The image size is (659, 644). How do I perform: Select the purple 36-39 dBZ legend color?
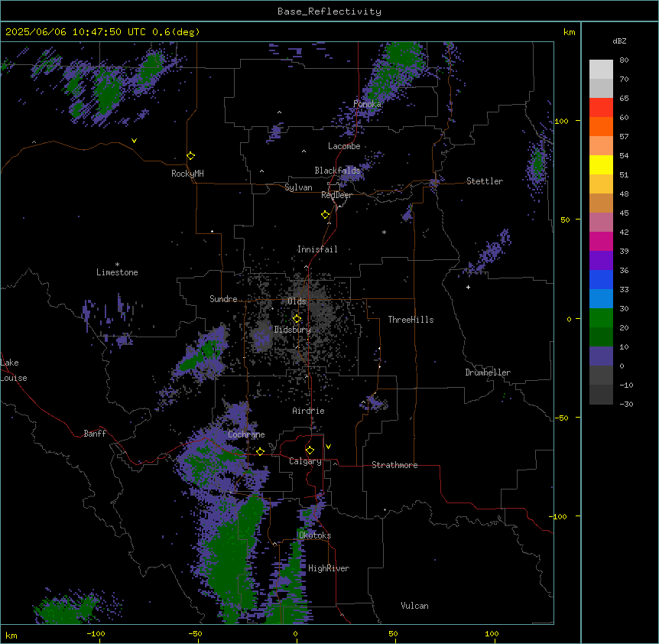601,261
